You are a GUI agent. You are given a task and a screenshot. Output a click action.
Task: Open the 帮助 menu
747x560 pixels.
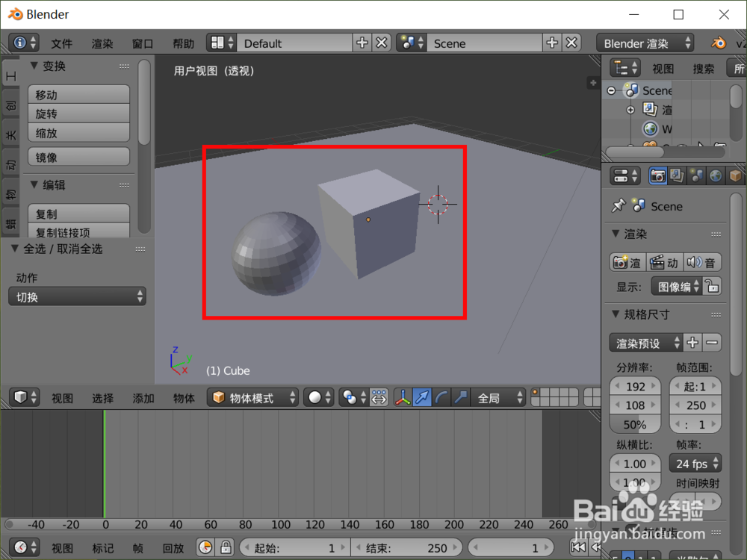184,43
